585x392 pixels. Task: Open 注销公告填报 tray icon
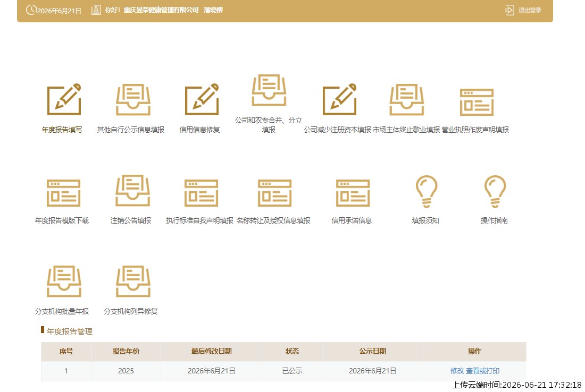click(x=133, y=190)
